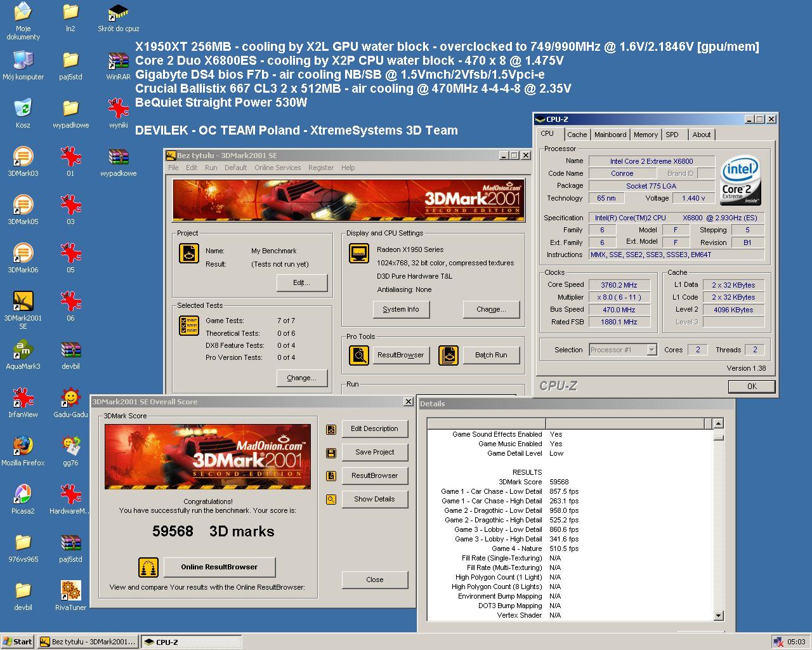Click the Edit Description button
The width and height of the screenshot is (812, 650).
click(375, 428)
